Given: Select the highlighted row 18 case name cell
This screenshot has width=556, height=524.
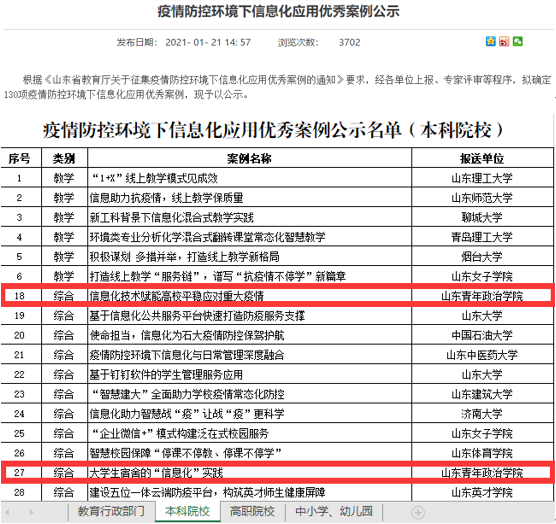Looking at the screenshot, I should (x=249, y=296).
